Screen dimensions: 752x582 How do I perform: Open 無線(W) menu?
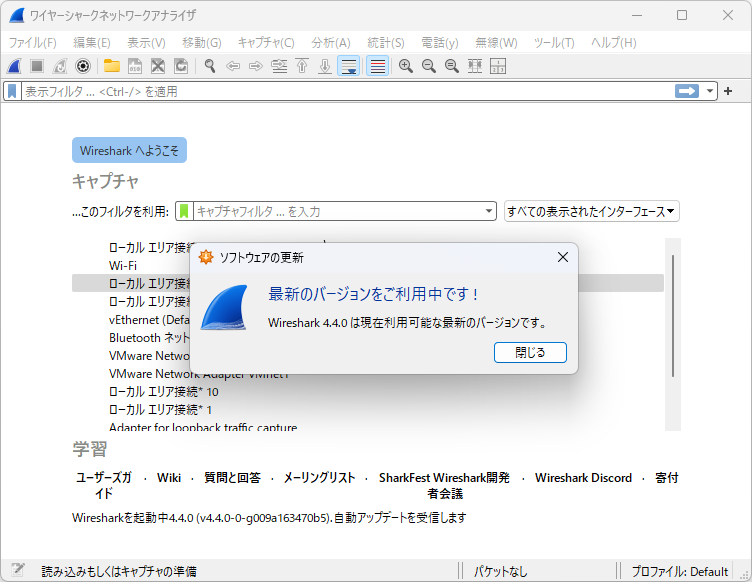coord(496,43)
